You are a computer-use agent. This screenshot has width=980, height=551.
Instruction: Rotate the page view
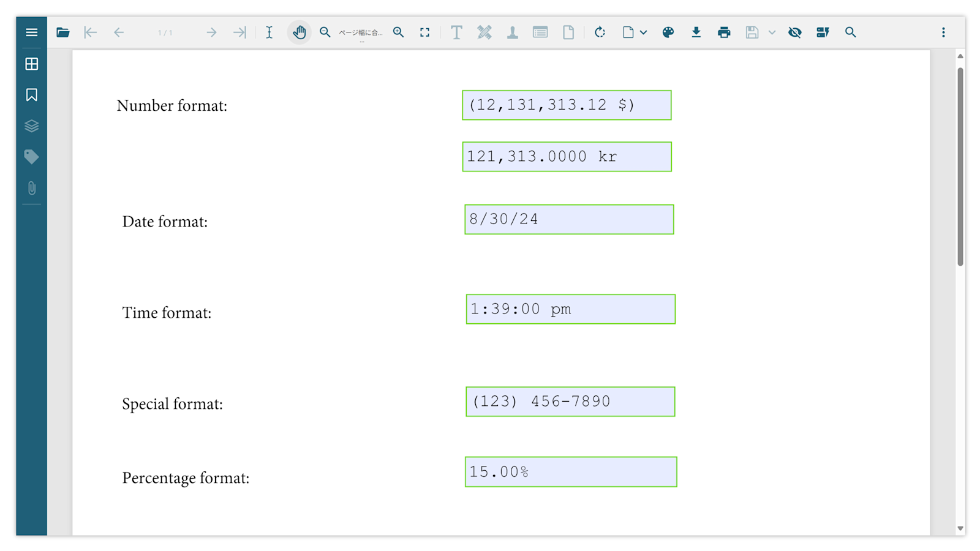pos(600,32)
